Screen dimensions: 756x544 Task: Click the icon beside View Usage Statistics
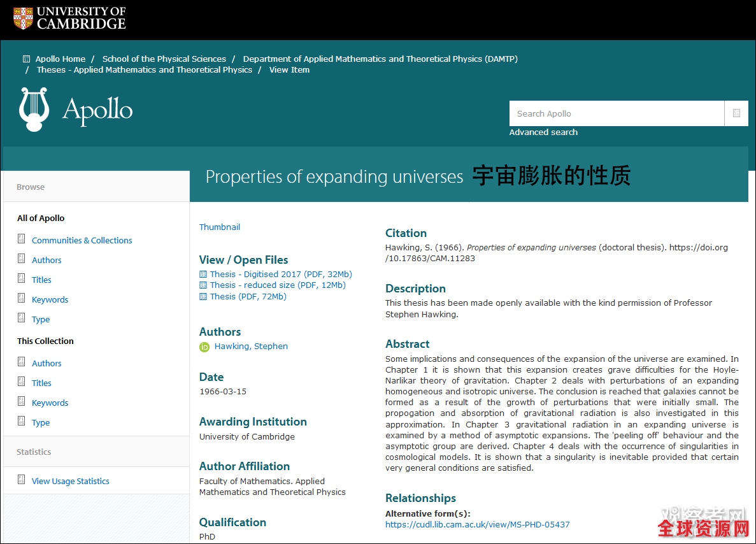(21, 480)
